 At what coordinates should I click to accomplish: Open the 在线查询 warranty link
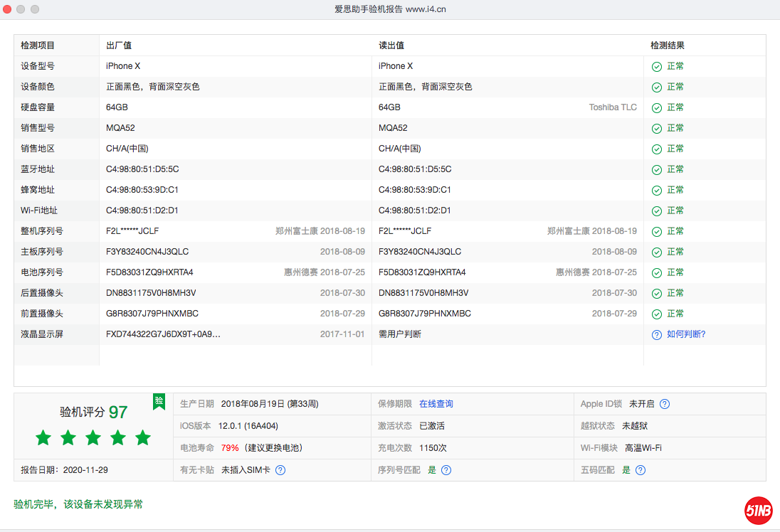point(436,404)
